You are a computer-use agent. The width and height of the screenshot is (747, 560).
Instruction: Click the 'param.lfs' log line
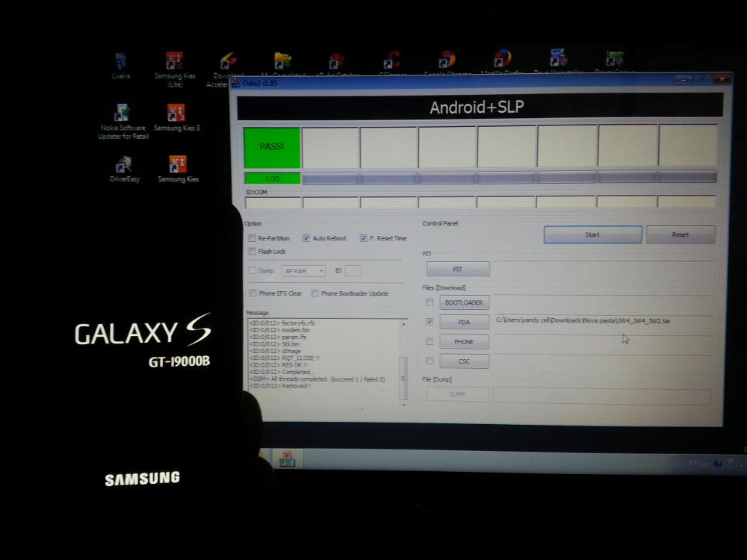pyautogui.click(x=278, y=337)
